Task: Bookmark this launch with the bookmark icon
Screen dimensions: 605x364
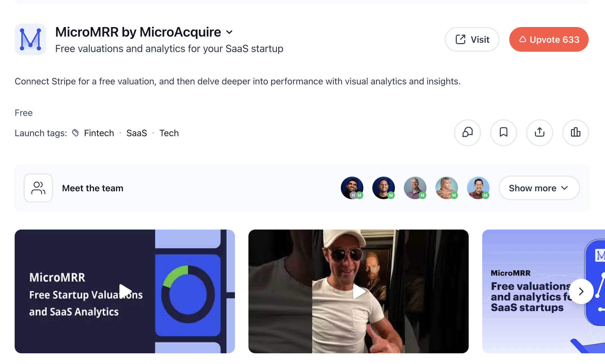Action: (x=504, y=132)
